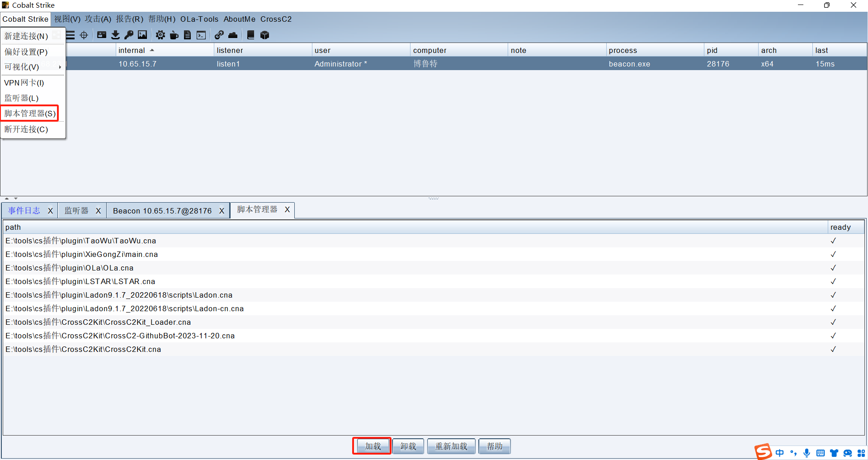Switch to the 事件日志 tab

click(24, 211)
